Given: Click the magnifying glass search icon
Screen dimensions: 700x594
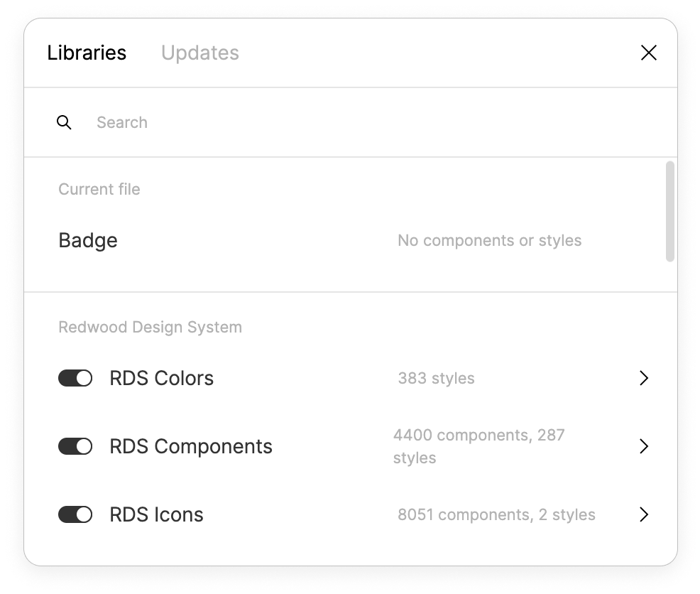Looking at the screenshot, I should tap(64, 122).
